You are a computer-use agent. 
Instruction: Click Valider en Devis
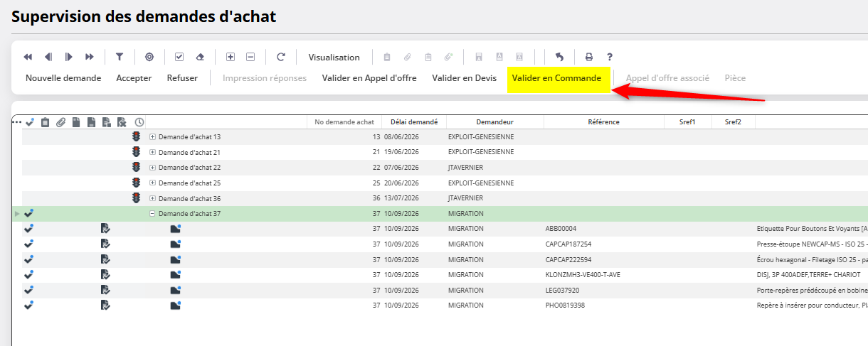click(464, 78)
